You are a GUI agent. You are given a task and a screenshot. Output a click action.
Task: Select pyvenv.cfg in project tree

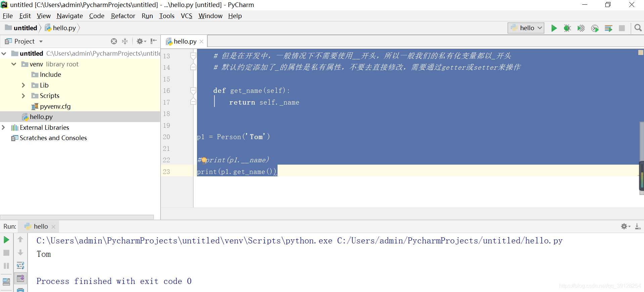click(x=55, y=106)
